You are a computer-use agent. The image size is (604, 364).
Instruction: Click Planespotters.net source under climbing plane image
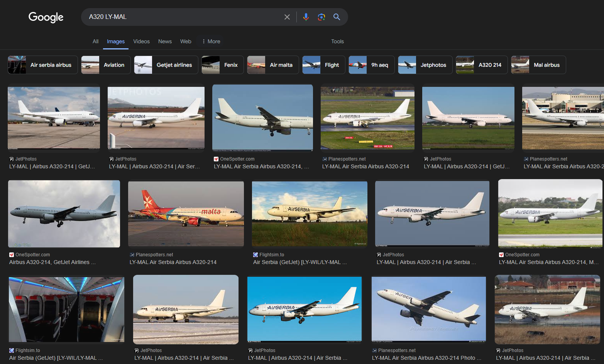point(397,350)
